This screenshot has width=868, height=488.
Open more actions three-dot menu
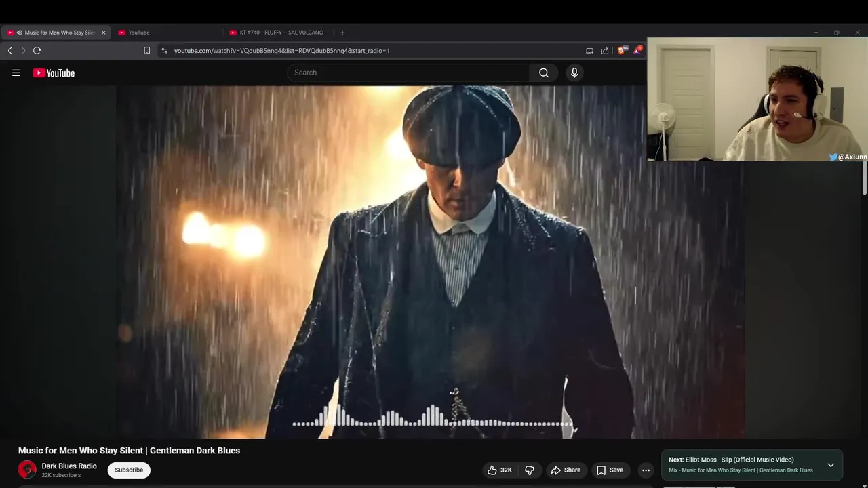pos(646,470)
